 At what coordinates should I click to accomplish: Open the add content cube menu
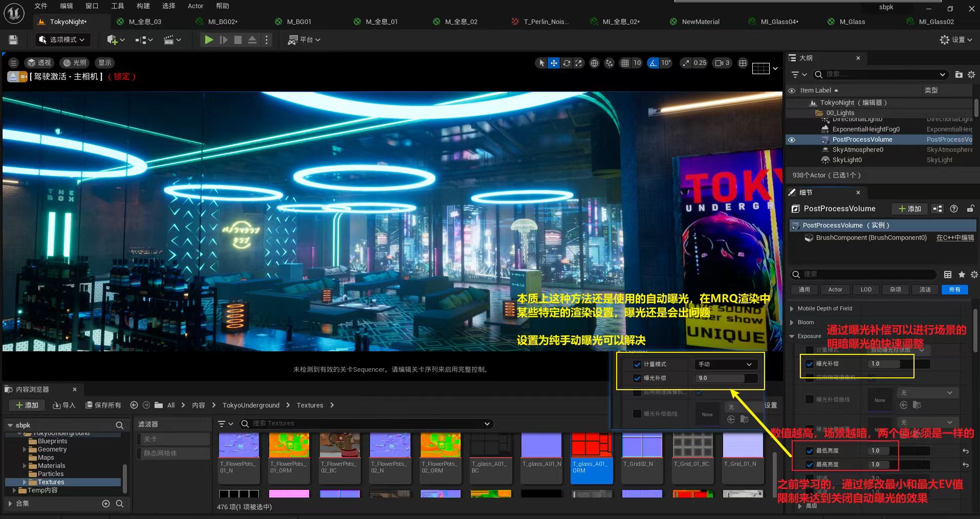116,40
